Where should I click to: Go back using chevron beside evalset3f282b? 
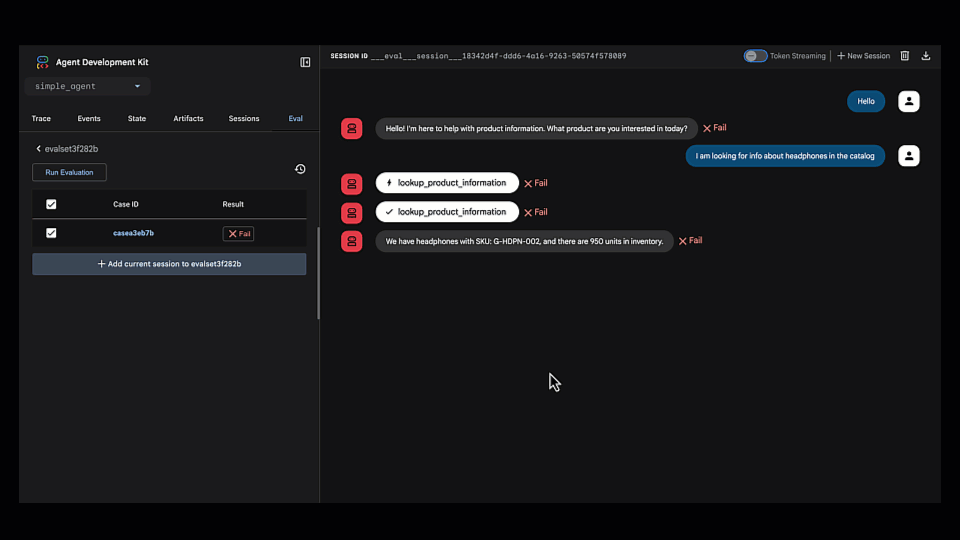pos(39,149)
